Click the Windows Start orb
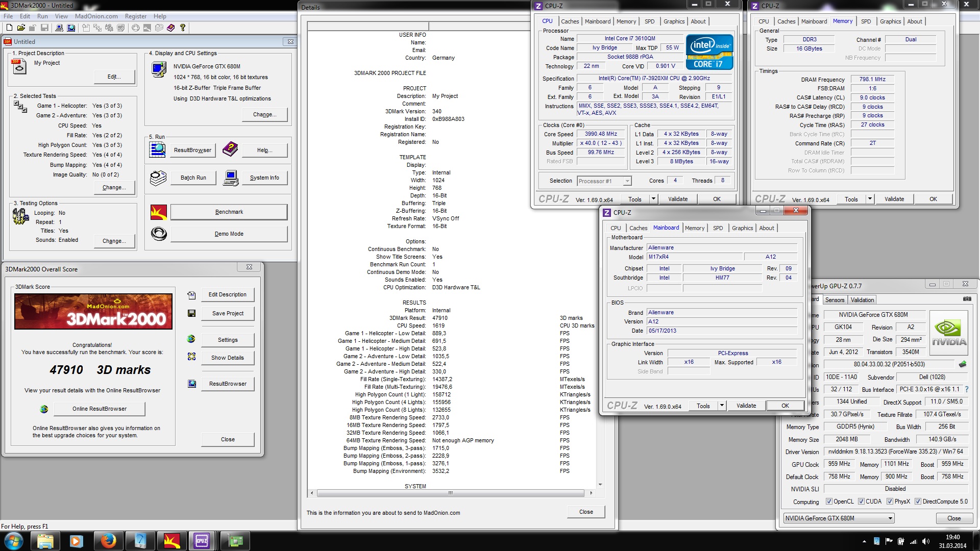980x551 pixels. [14, 541]
